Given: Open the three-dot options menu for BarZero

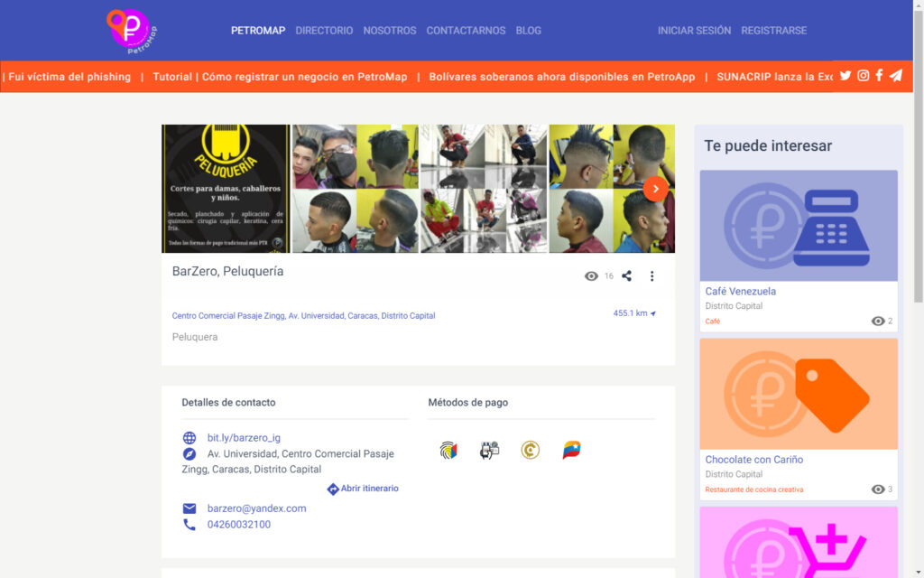Looking at the screenshot, I should coord(651,276).
